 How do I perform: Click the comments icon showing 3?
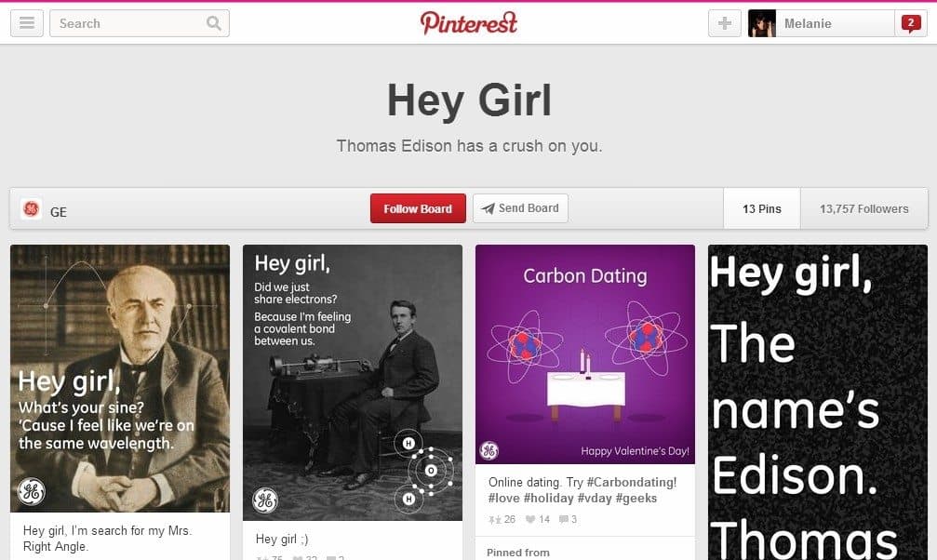(564, 519)
